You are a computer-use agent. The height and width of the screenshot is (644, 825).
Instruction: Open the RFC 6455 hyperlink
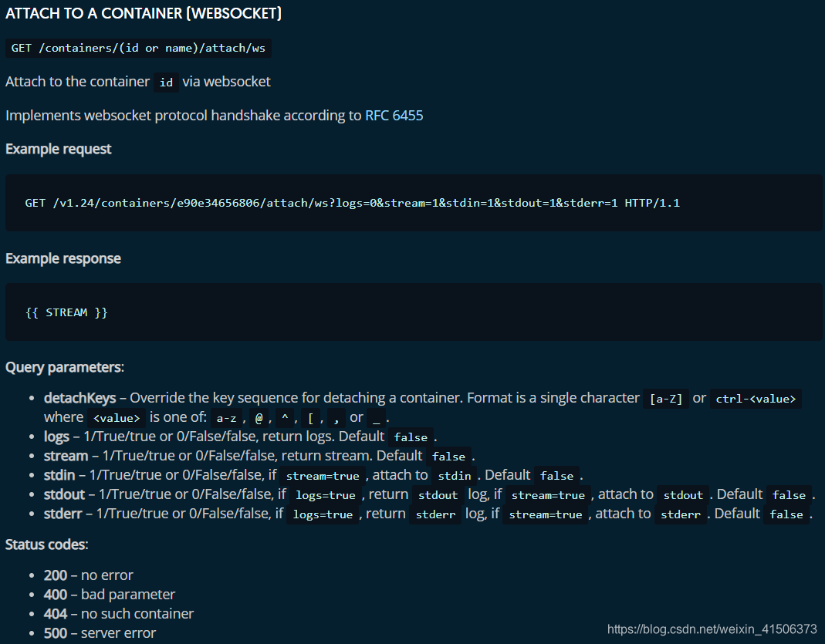394,115
